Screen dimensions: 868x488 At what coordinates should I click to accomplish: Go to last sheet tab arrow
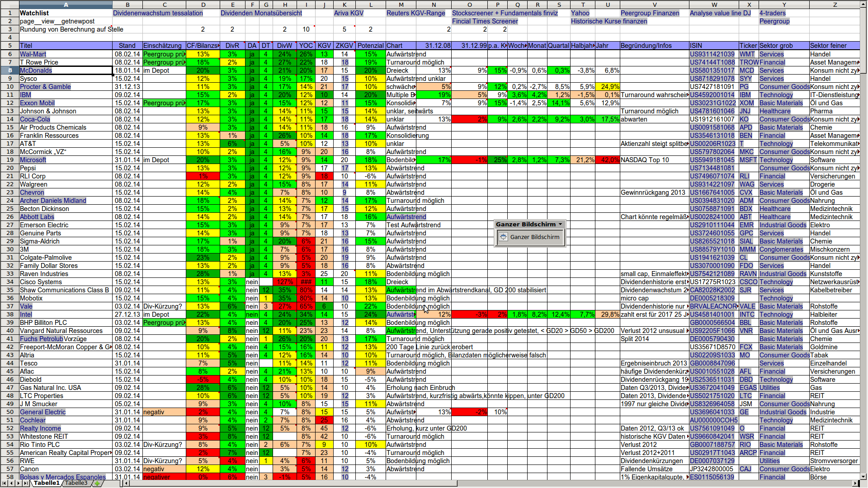click(26, 483)
